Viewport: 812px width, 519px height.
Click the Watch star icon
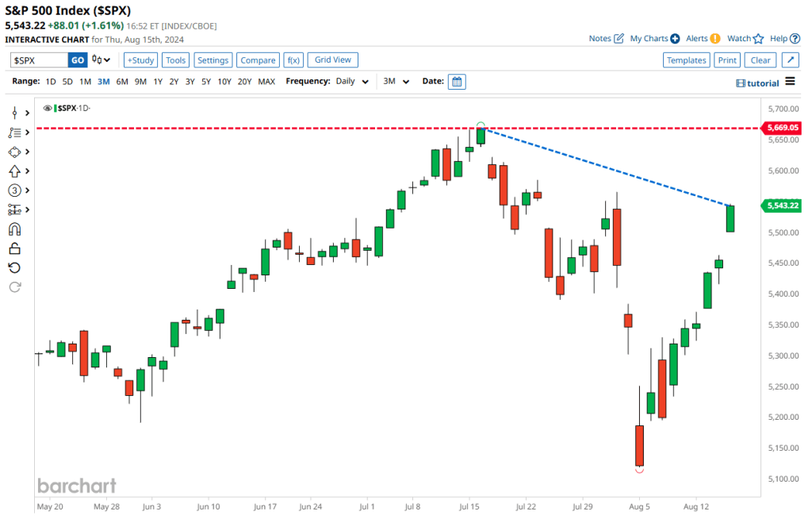758,38
